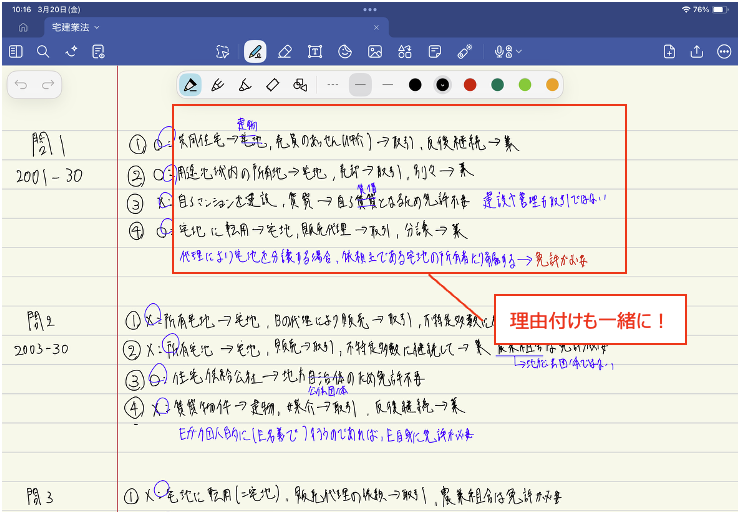The height and width of the screenshot is (512, 739).
Task: Share or export the document
Action: click(696, 51)
